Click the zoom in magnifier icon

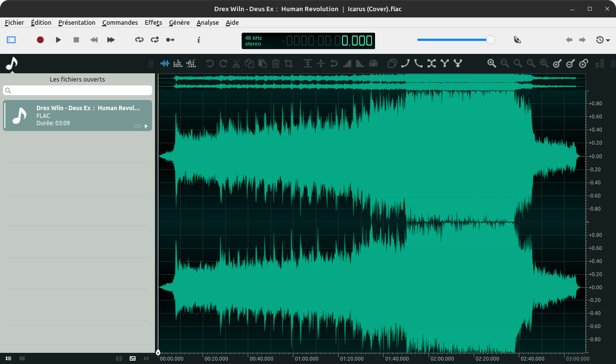[492, 64]
